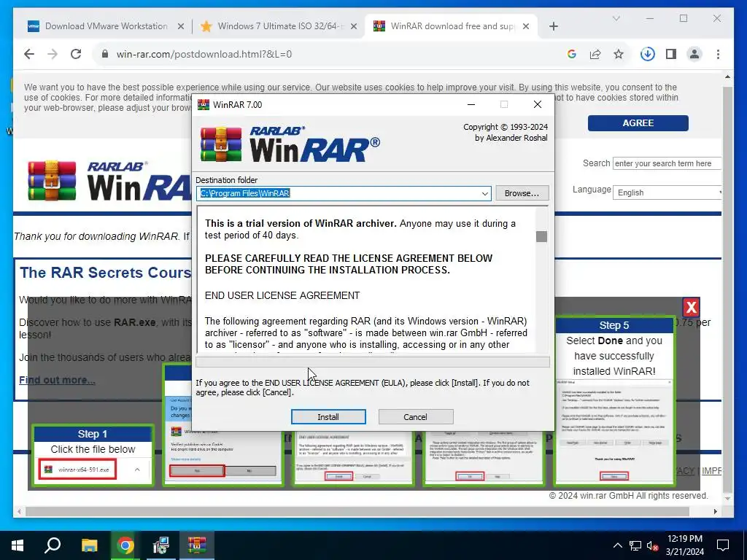Click the AGREE cookies button
The width and height of the screenshot is (747, 560).
(638, 122)
